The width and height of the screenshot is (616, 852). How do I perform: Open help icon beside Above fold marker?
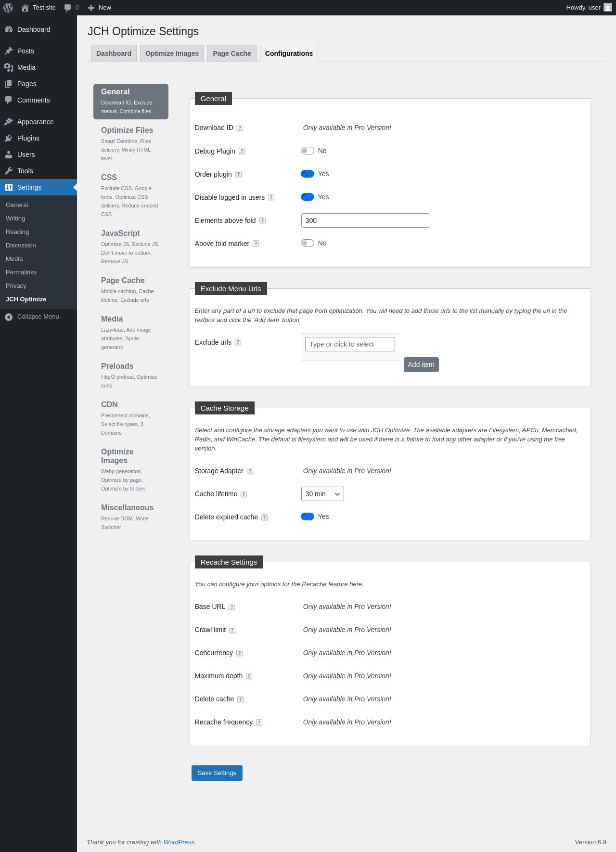256,244
